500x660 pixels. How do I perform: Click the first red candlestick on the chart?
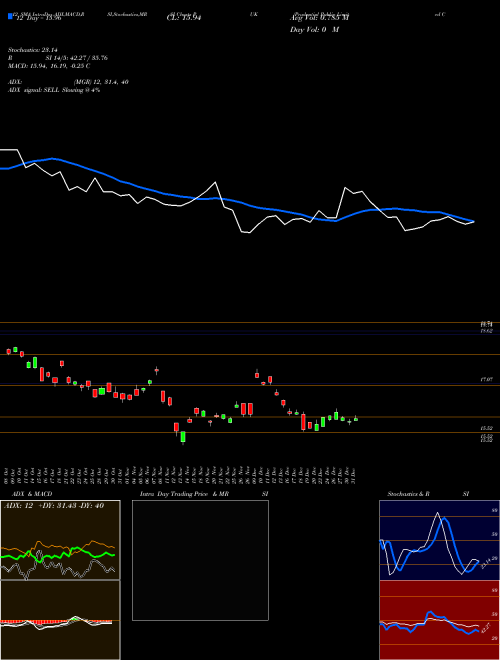click(x=8, y=351)
